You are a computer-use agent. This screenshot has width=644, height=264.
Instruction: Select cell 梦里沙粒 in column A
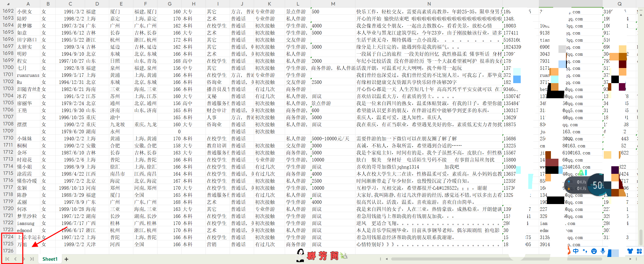(28, 216)
